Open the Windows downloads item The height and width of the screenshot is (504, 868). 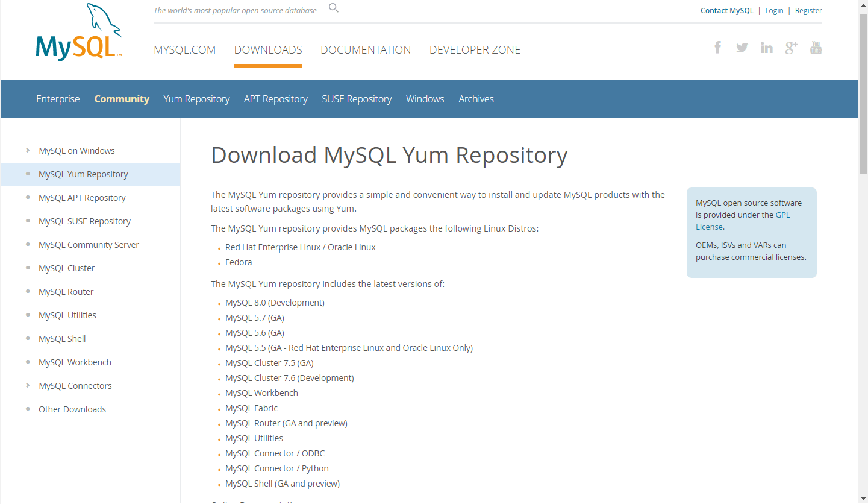pyautogui.click(x=425, y=99)
